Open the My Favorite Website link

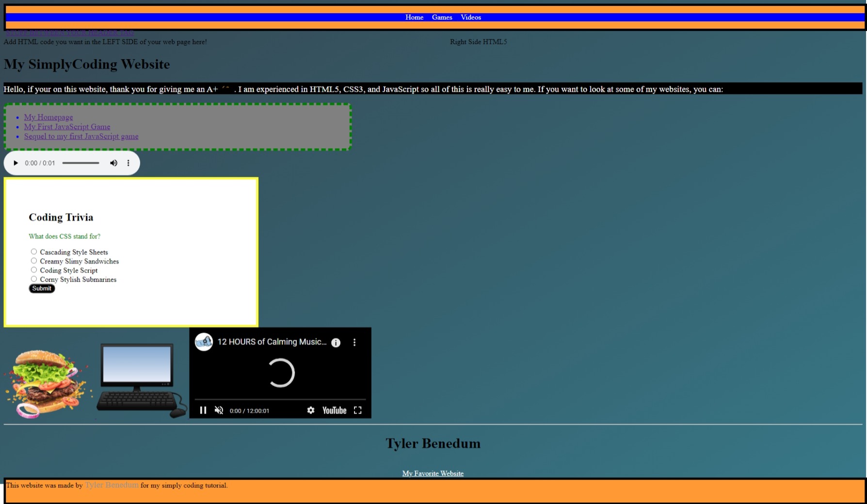432,473
